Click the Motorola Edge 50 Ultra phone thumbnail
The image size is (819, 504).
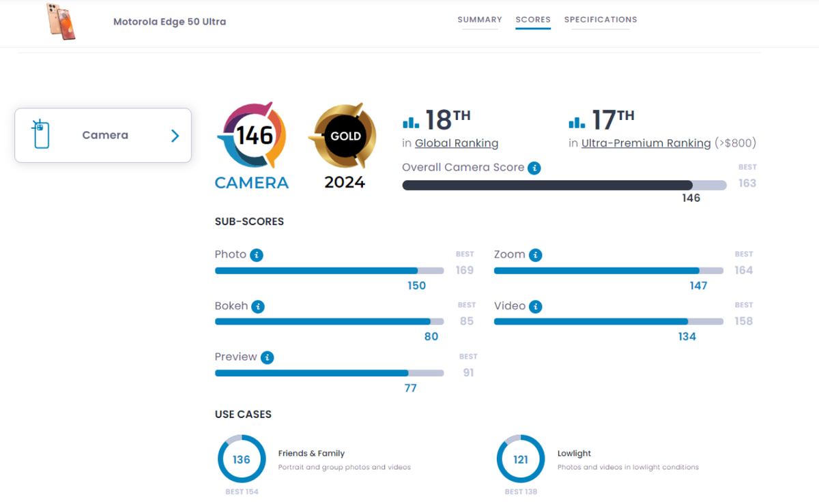point(61,21)
